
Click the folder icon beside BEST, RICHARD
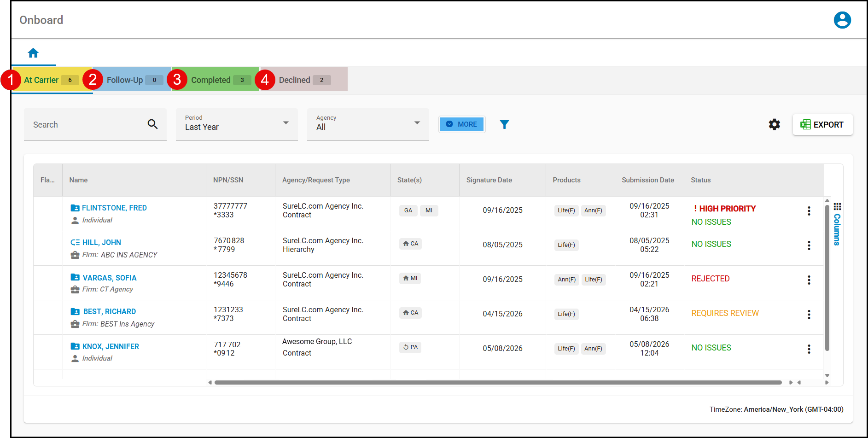[x=75, y=312]
